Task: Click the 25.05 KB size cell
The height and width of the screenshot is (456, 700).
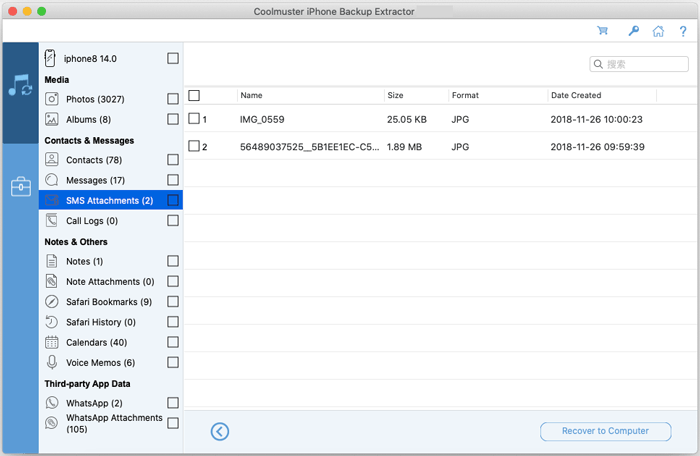Action: 407,119
